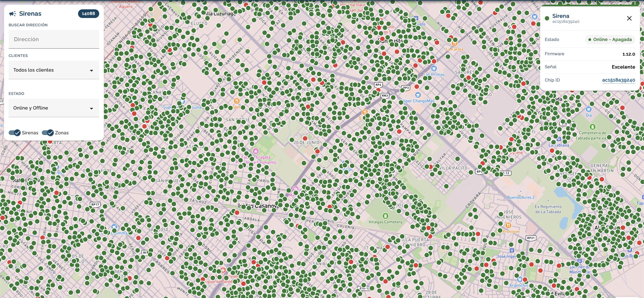Click the La Tablada station icon
This screenshot has width=644, height=298.
pos(559,139)
